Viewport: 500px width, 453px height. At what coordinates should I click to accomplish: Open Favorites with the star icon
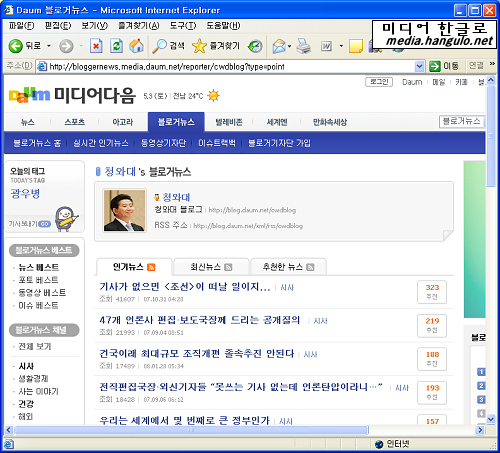click(x=199, y=46)
